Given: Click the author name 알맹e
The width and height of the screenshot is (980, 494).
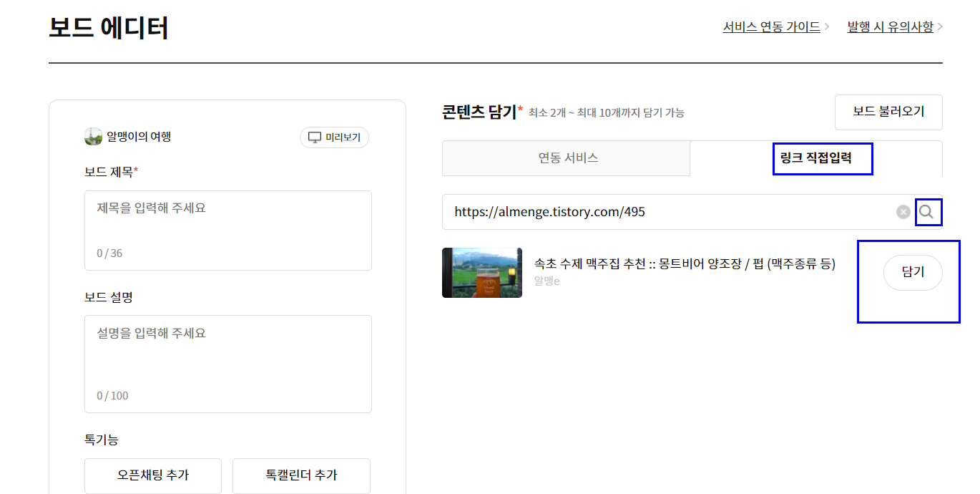Looking at the screenshot, I should (547, 281).
